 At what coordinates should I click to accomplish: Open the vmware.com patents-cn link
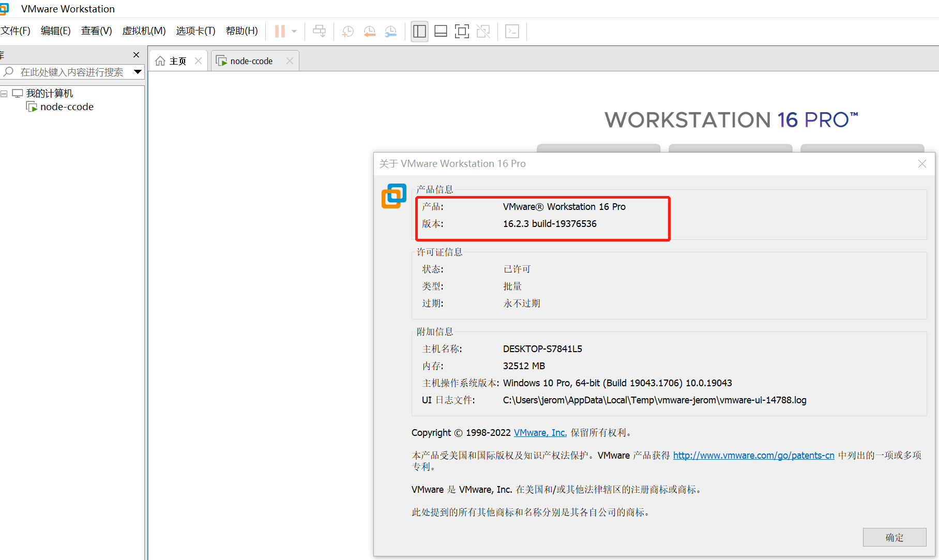[x=753, y=456]
